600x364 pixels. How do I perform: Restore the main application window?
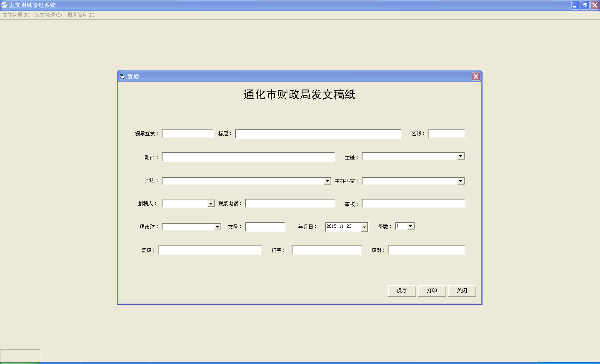pyautogui.click(x=585, y=5)
